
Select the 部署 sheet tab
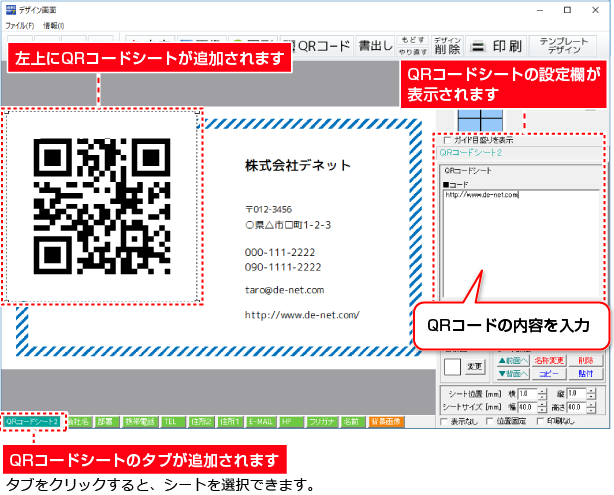click(106, 421)
